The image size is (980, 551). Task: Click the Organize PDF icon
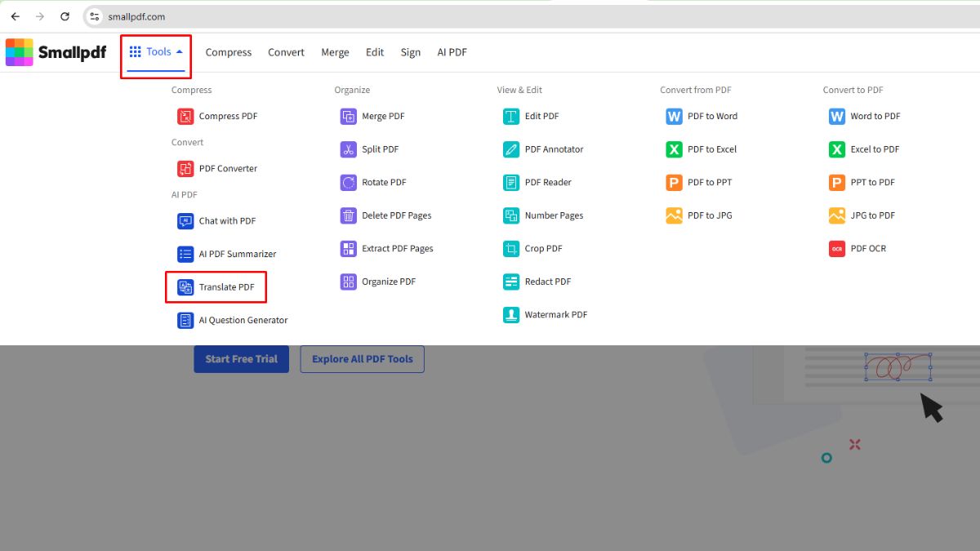tap(349, 282)
